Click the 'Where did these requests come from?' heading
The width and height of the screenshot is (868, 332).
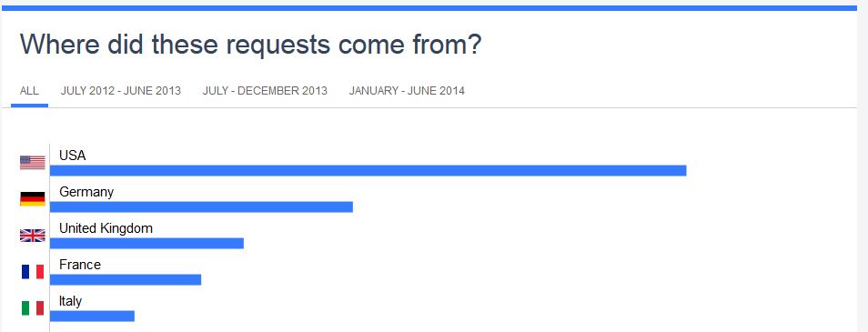(251, 45)
